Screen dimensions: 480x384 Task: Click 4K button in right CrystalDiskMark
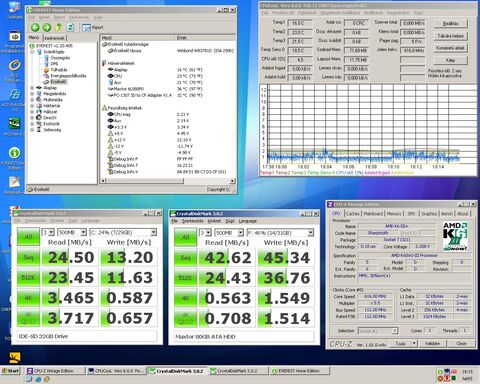coord(185,298)
